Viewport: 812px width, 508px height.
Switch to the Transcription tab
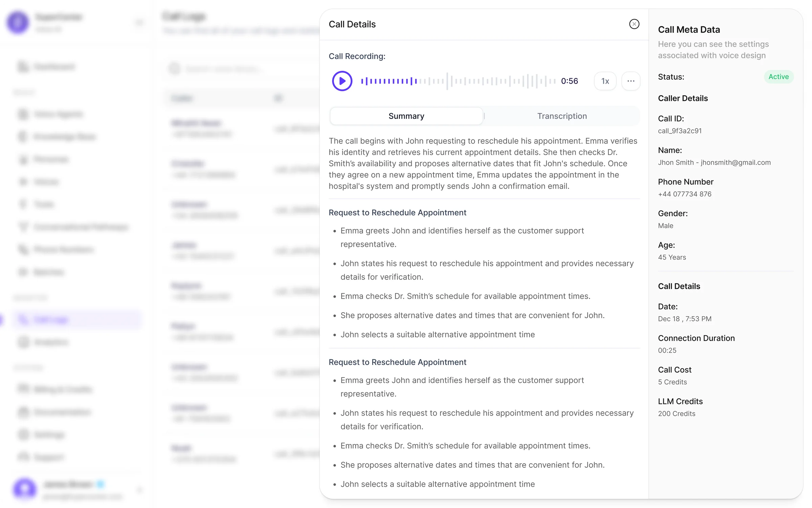[562, 116]
